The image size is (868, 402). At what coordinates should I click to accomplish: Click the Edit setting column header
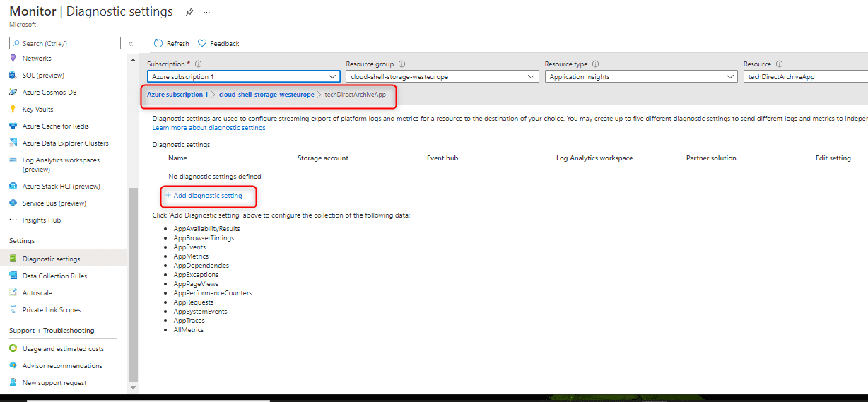click(x=833, y=158)
